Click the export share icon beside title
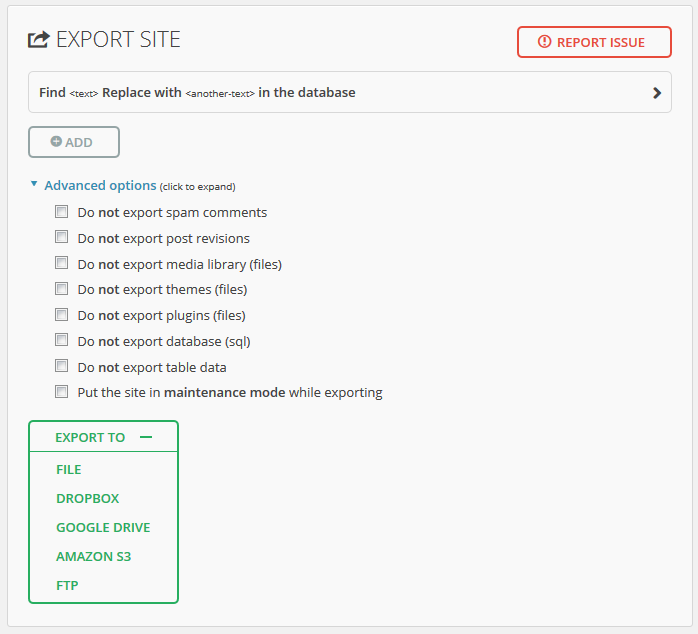 pyautogui.click(x=39, y=39)
